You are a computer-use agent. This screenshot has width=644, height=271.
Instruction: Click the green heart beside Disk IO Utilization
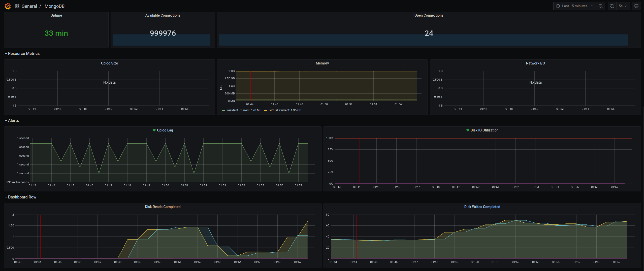click(x=468, y=130)
